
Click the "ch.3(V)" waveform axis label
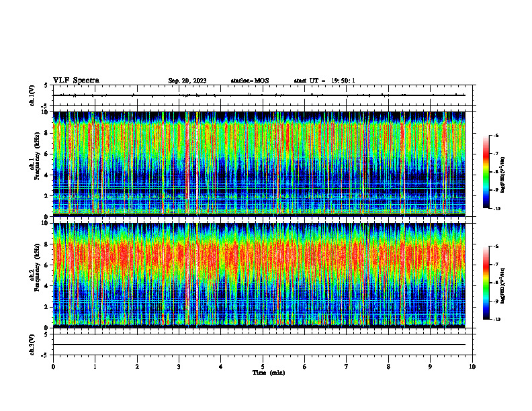click(32, 345)
